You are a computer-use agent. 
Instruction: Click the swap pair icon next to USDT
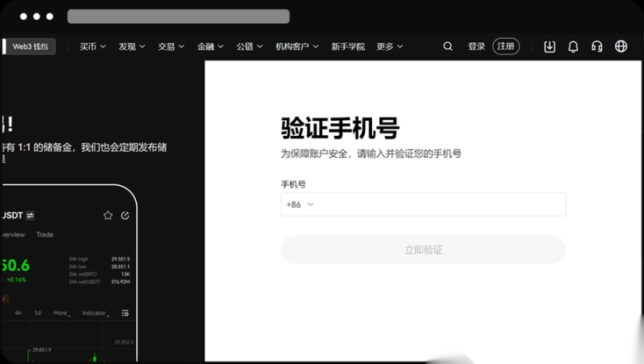(30, 215)
